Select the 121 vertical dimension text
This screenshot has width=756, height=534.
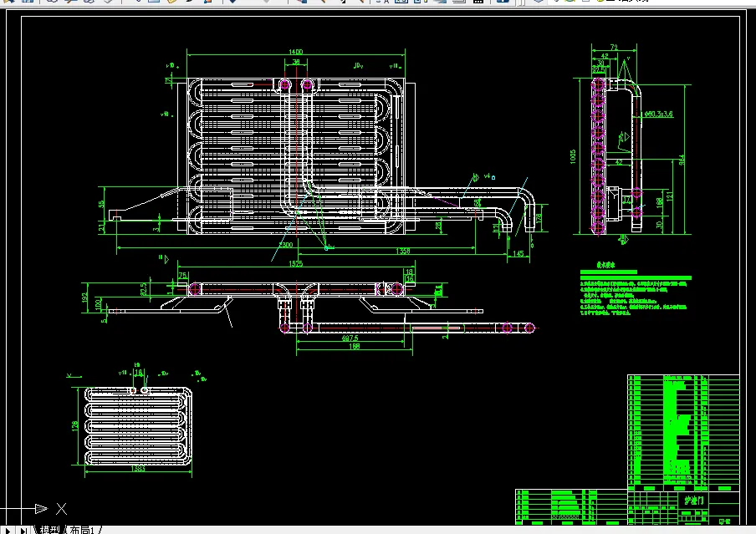tap(669, 196)
